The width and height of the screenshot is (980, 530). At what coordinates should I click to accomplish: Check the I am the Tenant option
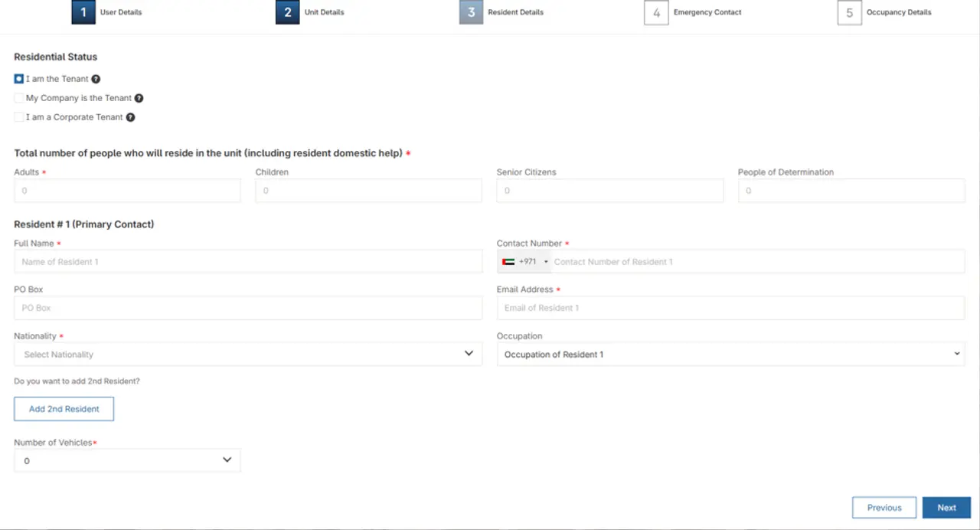tap(19, 79)
